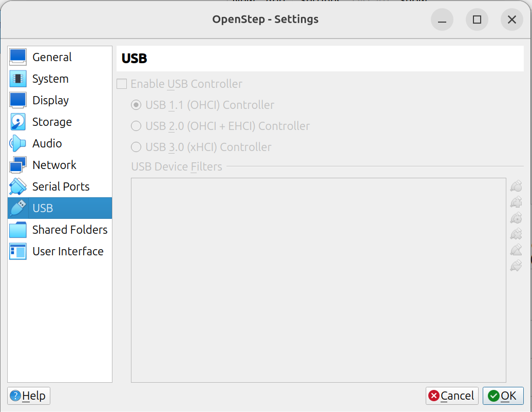Screen dimensions: 532x412
Task: Cancel the settings dialog
Action: click(x=452, y=396)
